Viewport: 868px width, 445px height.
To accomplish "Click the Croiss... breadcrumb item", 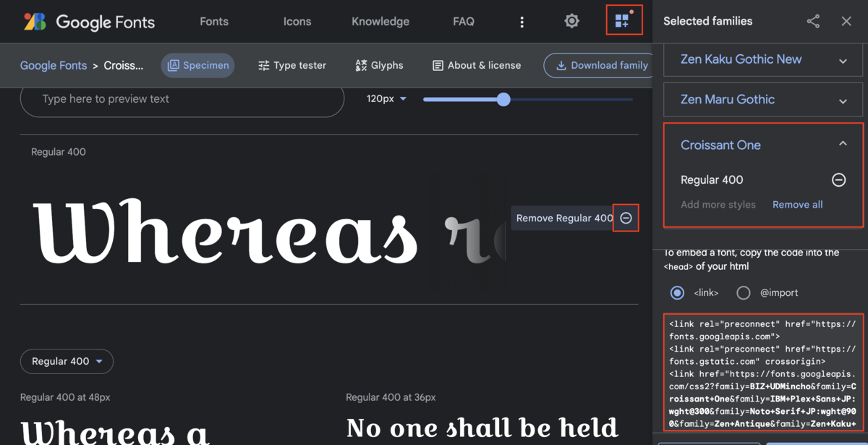I will 124,65.
